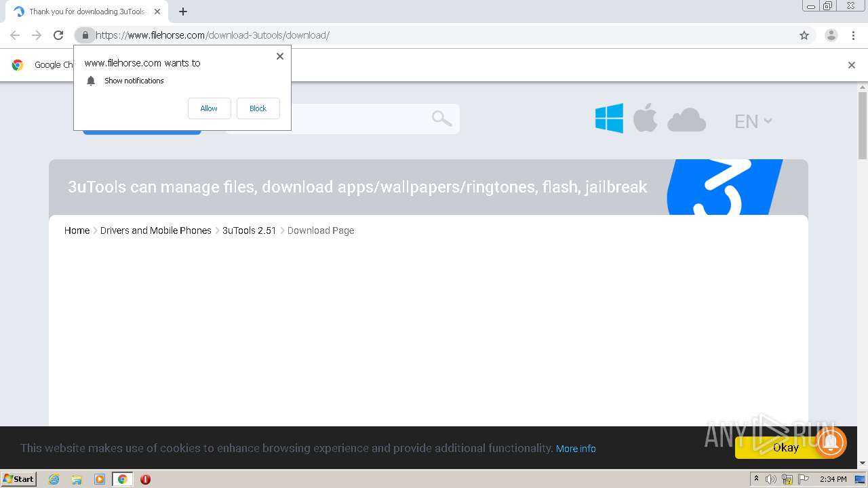Screen dimensions: 868x488
Task: Click the Google Chrome icon in the info bar
Action: coord(18,65)
